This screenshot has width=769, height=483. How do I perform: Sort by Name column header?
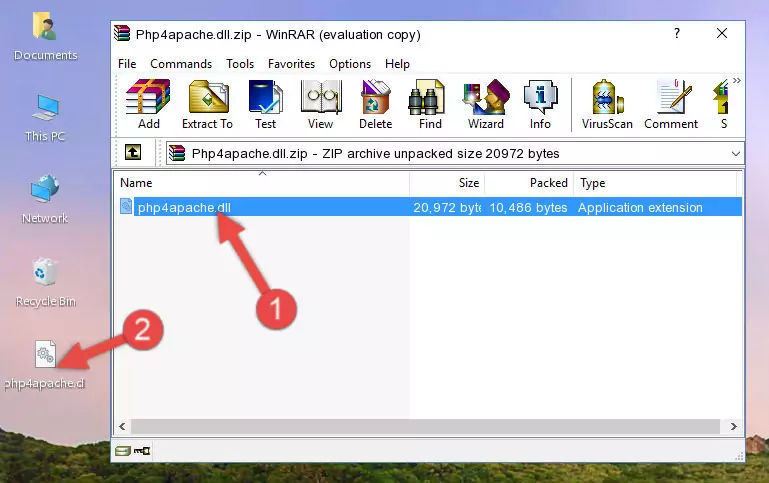pyautogui.click(x=262, y=183)
